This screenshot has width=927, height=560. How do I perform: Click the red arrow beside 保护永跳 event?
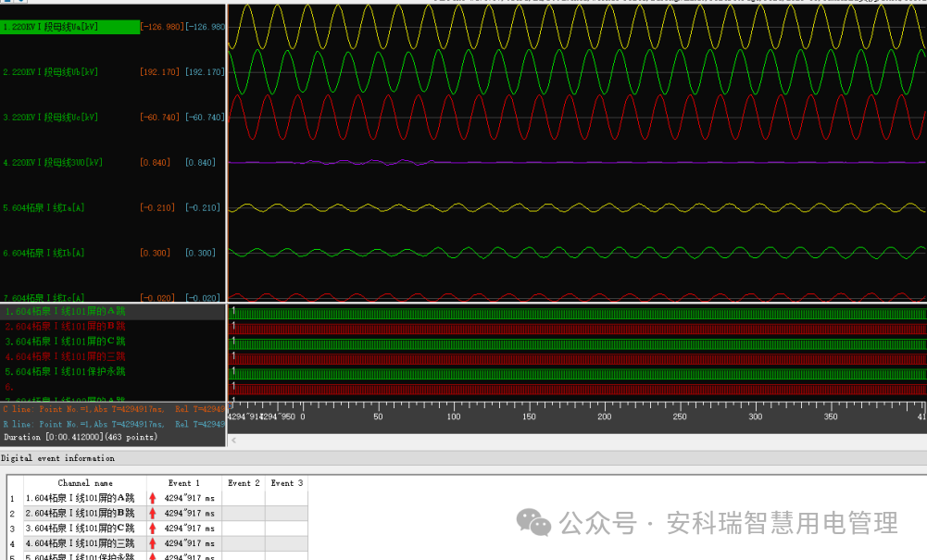(152, 555)
